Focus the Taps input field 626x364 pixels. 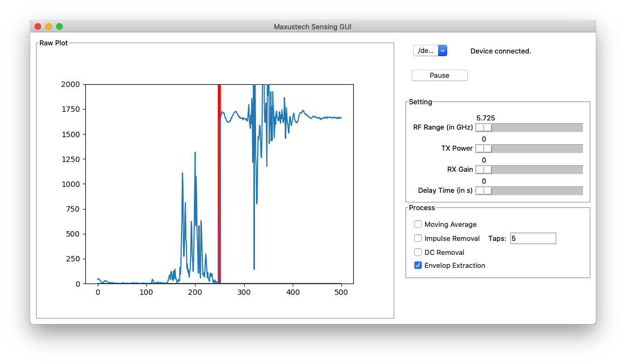(x=533, y=238)
